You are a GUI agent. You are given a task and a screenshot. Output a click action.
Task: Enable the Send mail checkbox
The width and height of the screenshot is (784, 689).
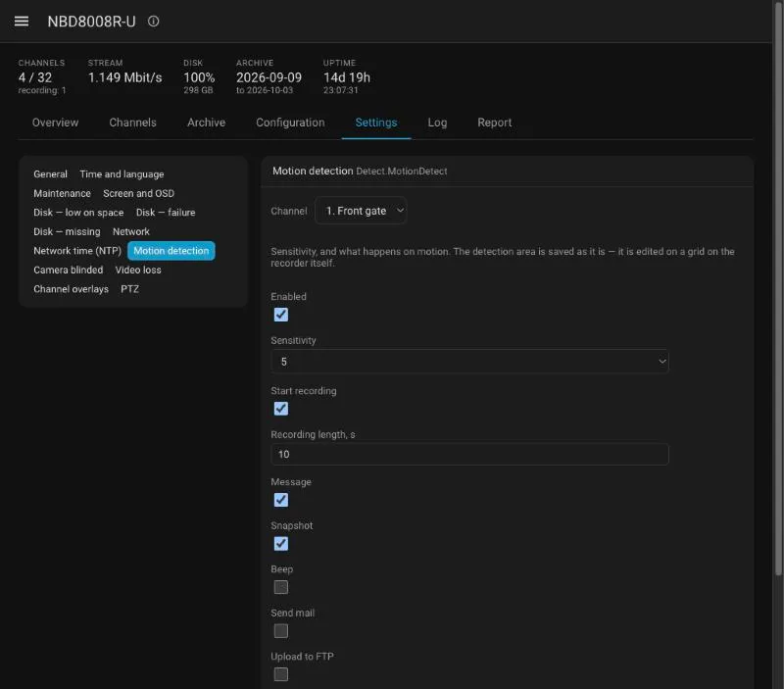coord(281,631)
